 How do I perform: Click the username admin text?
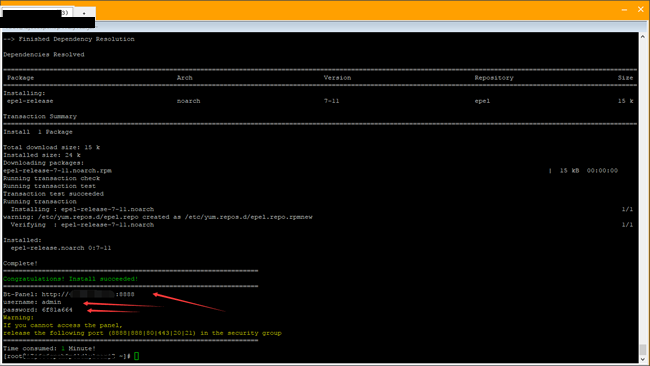(51, 302)
